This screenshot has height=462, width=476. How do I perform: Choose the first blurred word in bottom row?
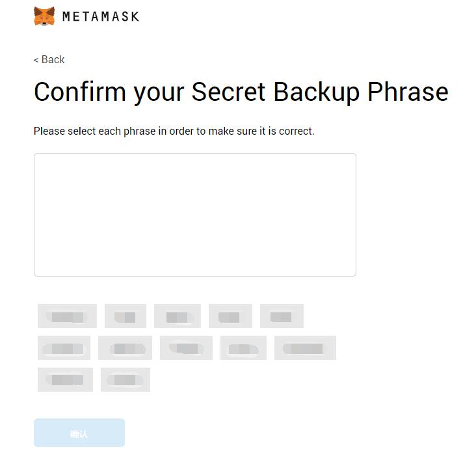click(65, 379)
